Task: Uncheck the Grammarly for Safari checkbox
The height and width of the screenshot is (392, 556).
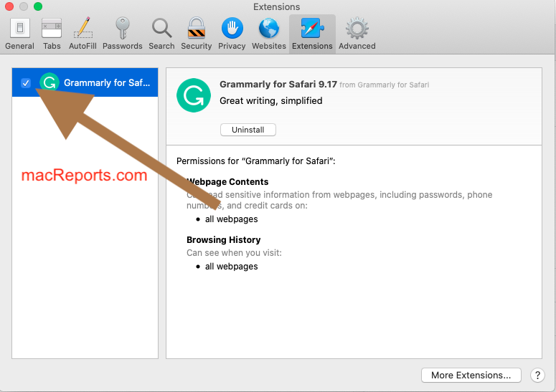Action: pos(26,83)
